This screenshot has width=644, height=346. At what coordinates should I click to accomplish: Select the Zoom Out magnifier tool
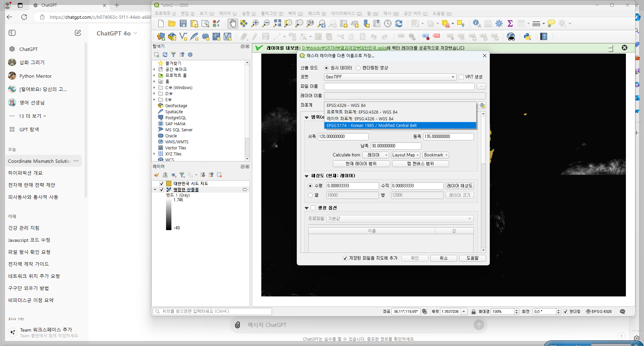pos(266,23)
